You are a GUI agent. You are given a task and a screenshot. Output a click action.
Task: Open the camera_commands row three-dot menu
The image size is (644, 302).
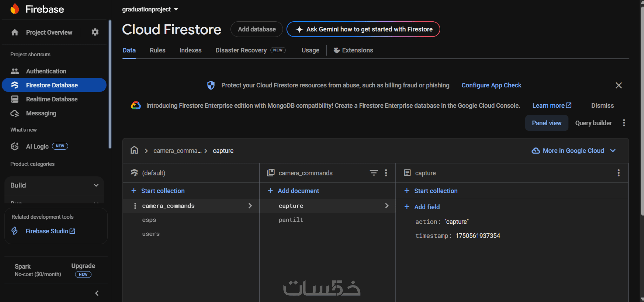point(135,206)
